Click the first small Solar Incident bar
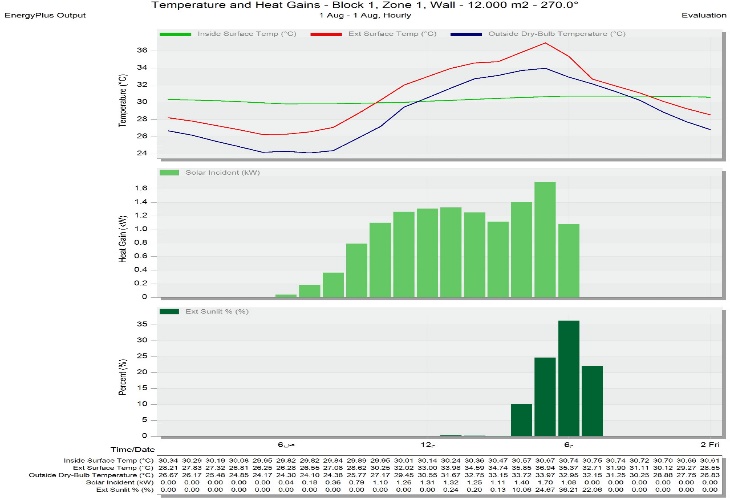The image size is (730, 498). 286,295
